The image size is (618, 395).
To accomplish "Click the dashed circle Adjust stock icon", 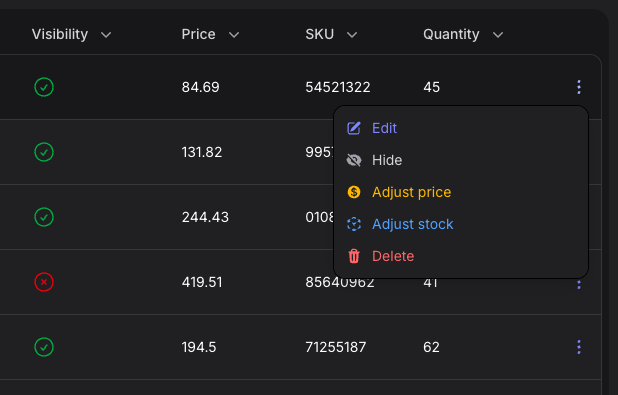I will click(354, 224).
